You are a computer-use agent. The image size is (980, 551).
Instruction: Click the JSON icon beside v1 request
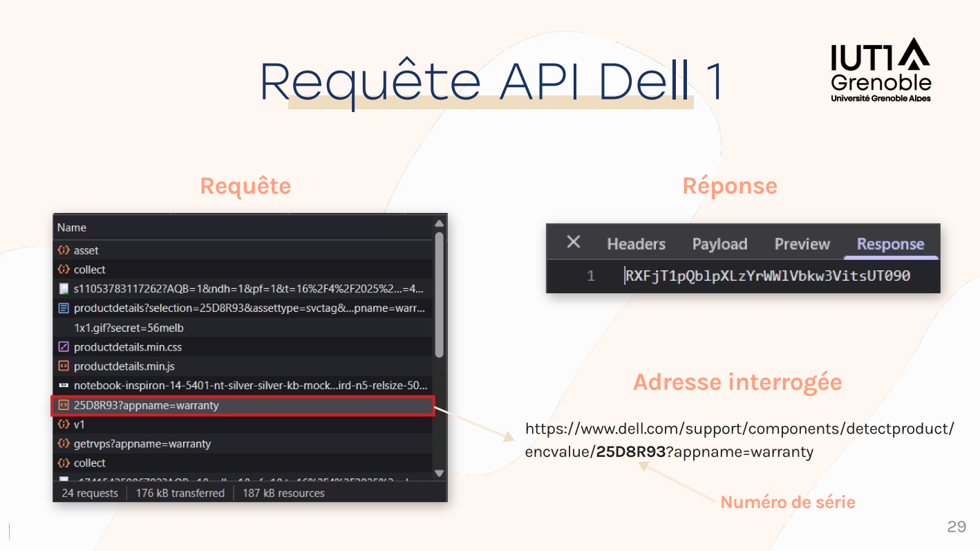[64, 424]
